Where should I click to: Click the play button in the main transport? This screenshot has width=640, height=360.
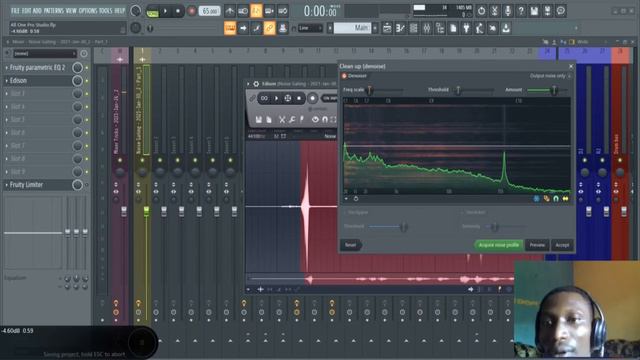[165, 11]
